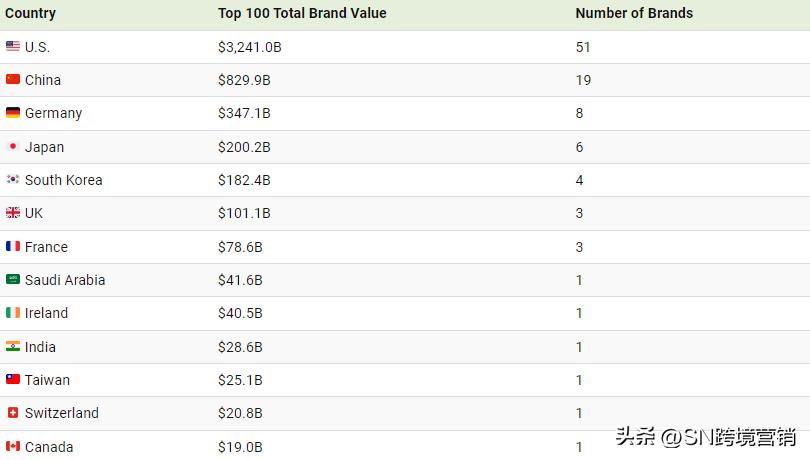Image resolution: width=810 pixels, height=460 pixels.
Task: Click the Canada flag icon
Action: [13, 446]
